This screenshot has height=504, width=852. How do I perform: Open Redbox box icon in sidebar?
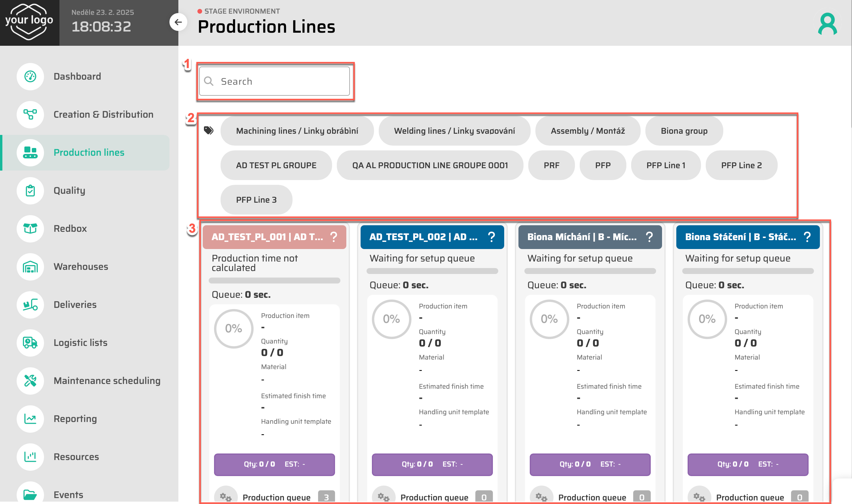[30, 229]
